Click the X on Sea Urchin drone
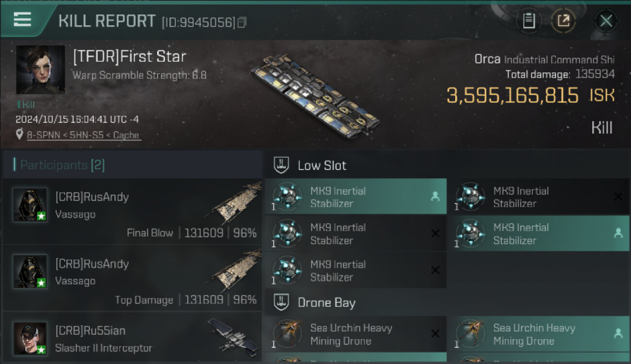This screenshot has width=631, height=364. (435, 333)
